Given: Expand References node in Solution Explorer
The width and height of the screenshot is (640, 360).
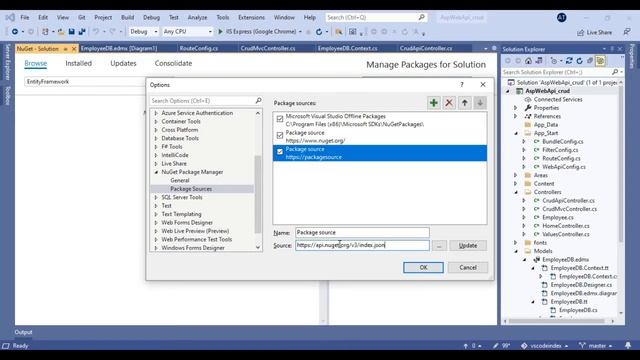Looking at the screenshot, I should pos(516,116).
